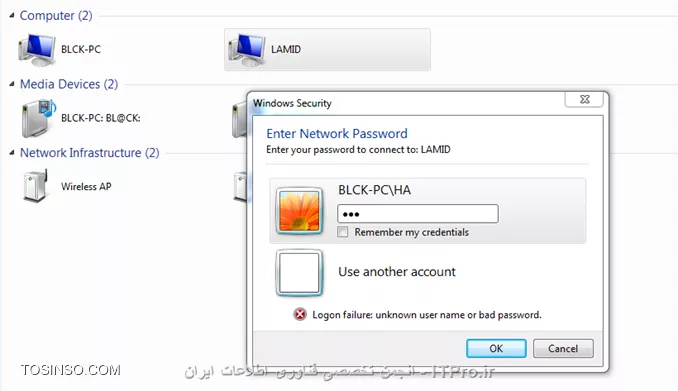The image size is (678, 391).
Task: Enable Remember my credentials checkbox
Action: (x=342, y=232)
